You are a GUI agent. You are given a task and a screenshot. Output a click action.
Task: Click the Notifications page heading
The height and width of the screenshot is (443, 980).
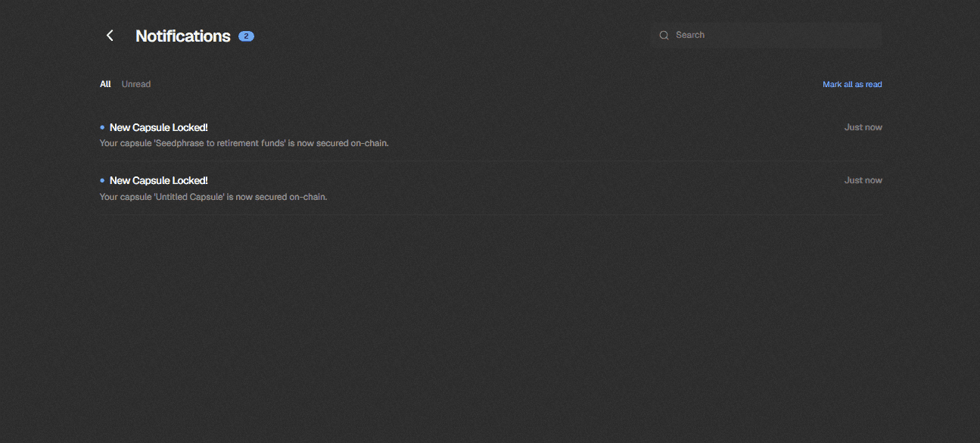pos(183,36)
